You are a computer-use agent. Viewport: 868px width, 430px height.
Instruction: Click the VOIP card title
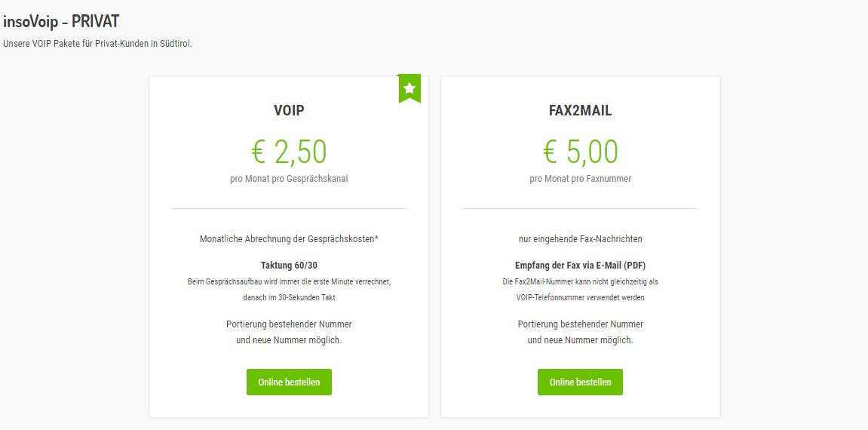tap(289, 111)
